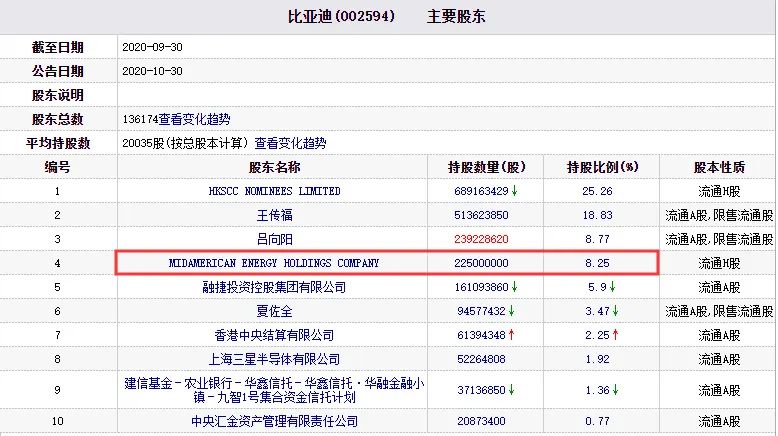
Task: Click green down arrow beside ratio 5.9
Action: point(612,287)
